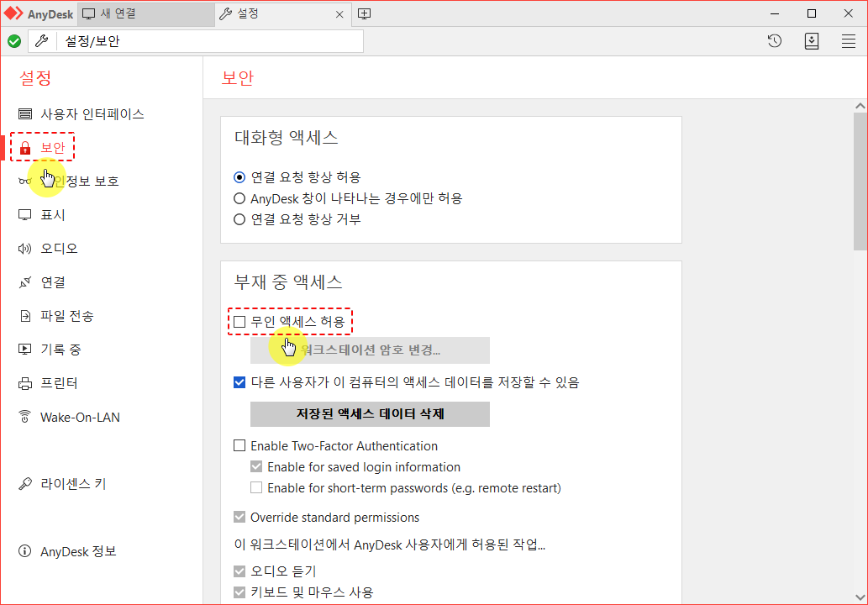Open the address book download icon

coord(812,41)
